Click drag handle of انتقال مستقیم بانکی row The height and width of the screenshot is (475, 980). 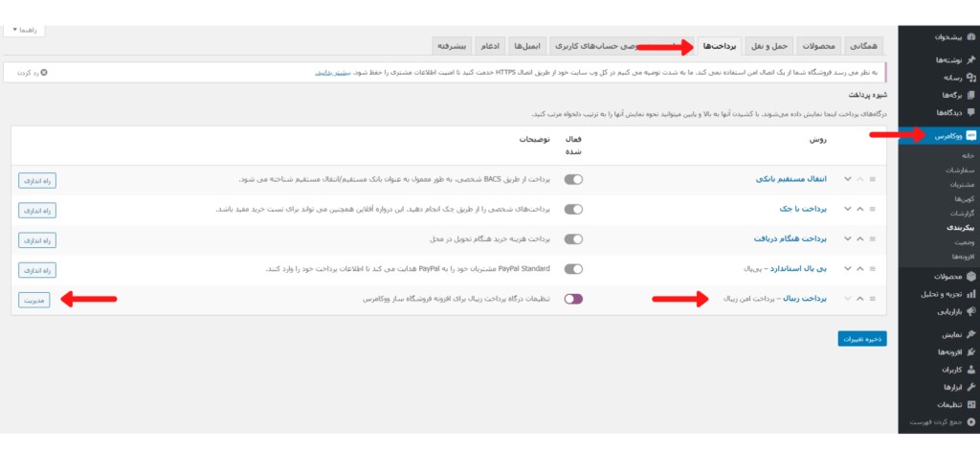[873, 179]
